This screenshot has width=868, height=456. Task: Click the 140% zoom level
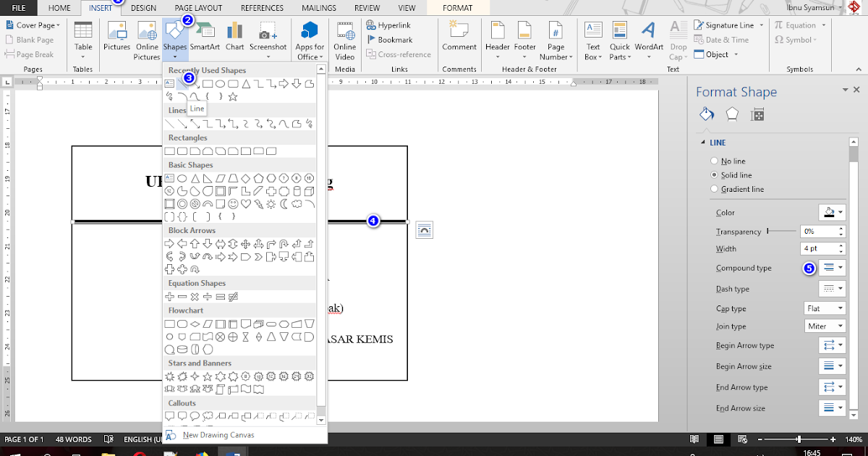854,439
